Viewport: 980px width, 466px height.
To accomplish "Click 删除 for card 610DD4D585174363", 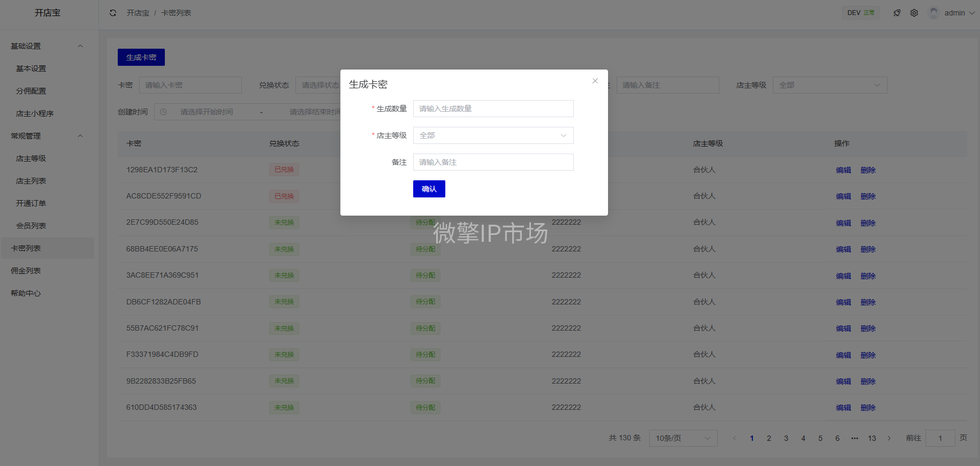I will pyautogui.click(x=868, y=408).
